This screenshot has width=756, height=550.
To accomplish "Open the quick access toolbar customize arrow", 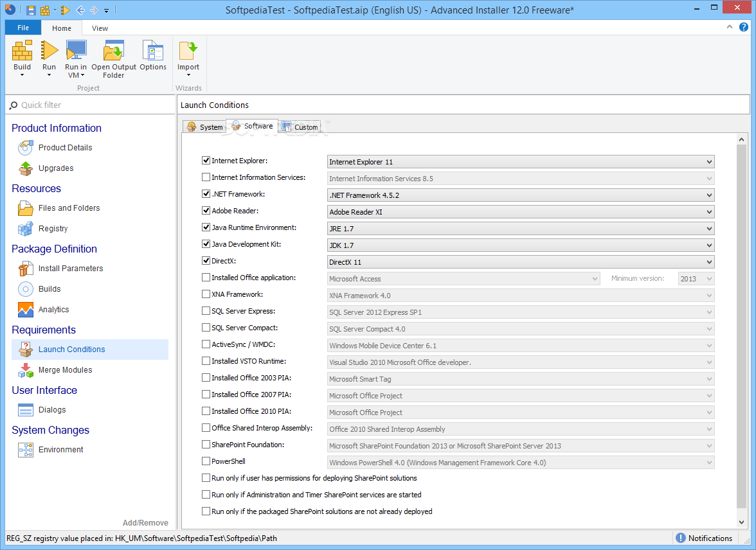I will click(x=107, y=10).
